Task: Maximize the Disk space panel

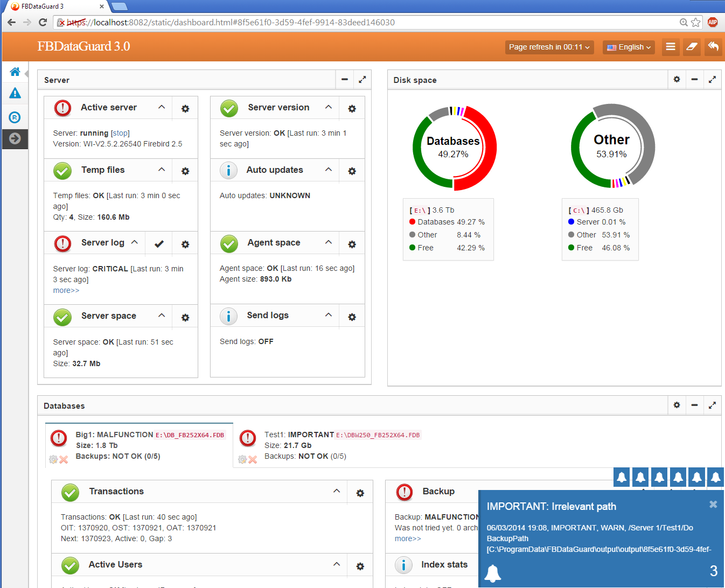Action: pos(713,79)
